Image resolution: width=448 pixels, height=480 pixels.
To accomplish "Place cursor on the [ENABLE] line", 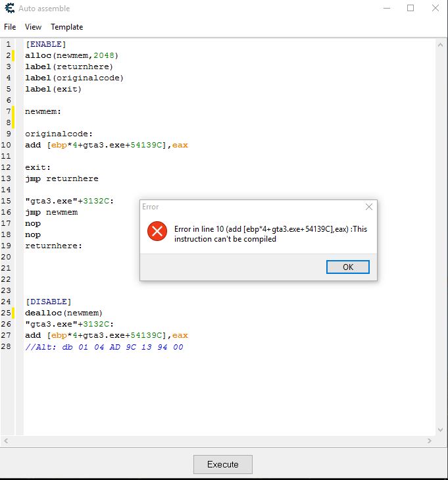I will point(46,44).
